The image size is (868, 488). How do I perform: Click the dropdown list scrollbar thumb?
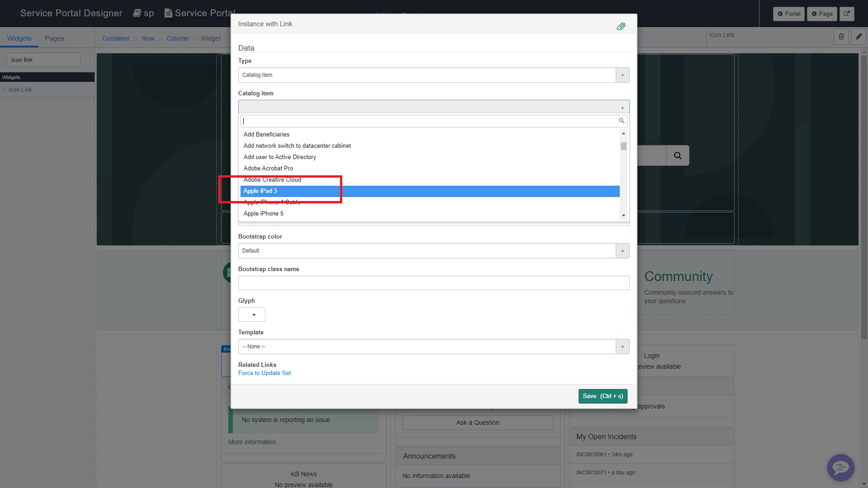pyautogui.click(x=623, y=146)
